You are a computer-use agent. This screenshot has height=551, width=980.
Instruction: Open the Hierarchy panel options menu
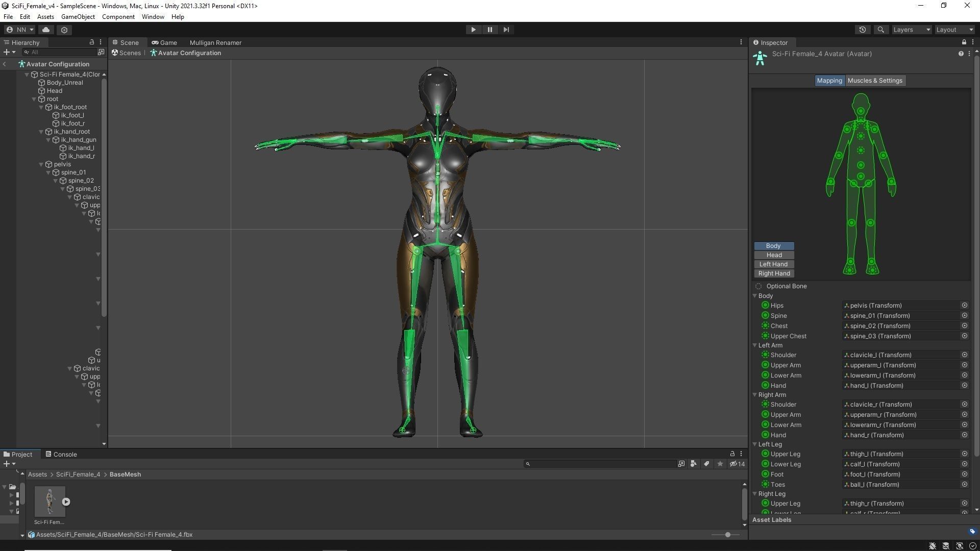click(101, 42)
